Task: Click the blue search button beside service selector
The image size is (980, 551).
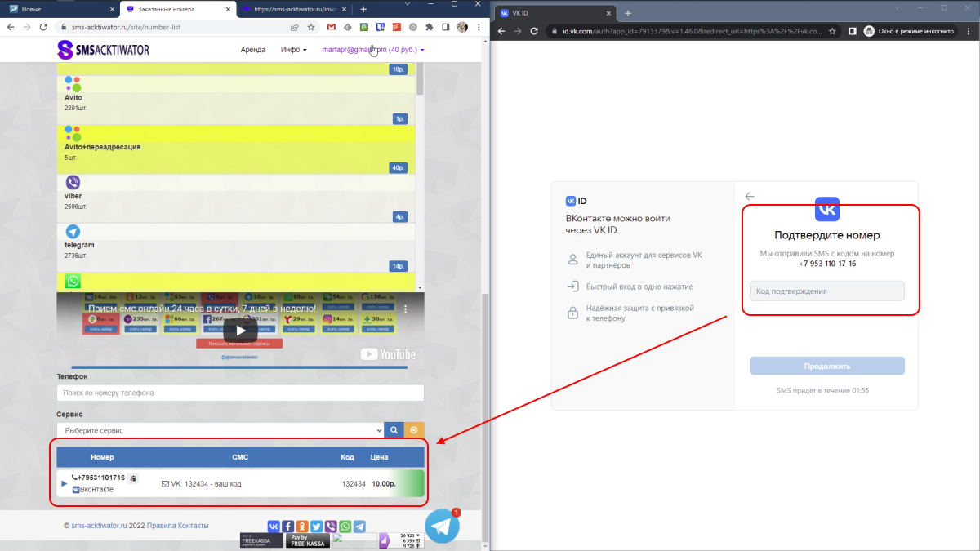Action: pos(394,429)
